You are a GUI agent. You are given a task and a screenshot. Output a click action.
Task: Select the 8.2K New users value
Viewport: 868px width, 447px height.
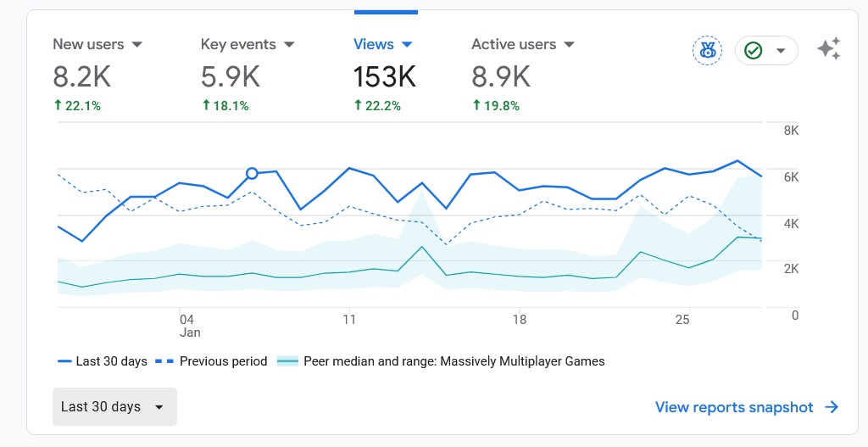81,77
